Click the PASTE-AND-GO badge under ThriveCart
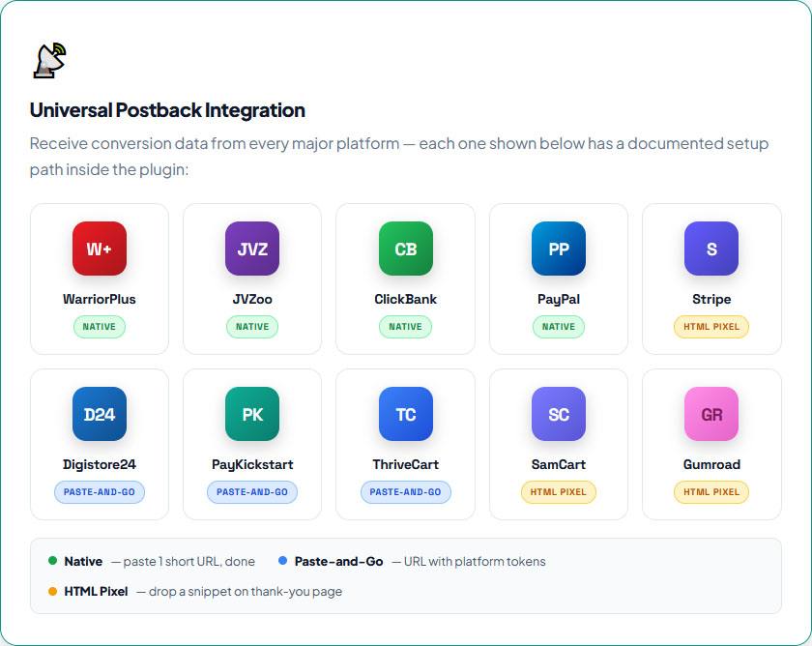This screenshot has height=646, width=812. (x=405, y=492)
